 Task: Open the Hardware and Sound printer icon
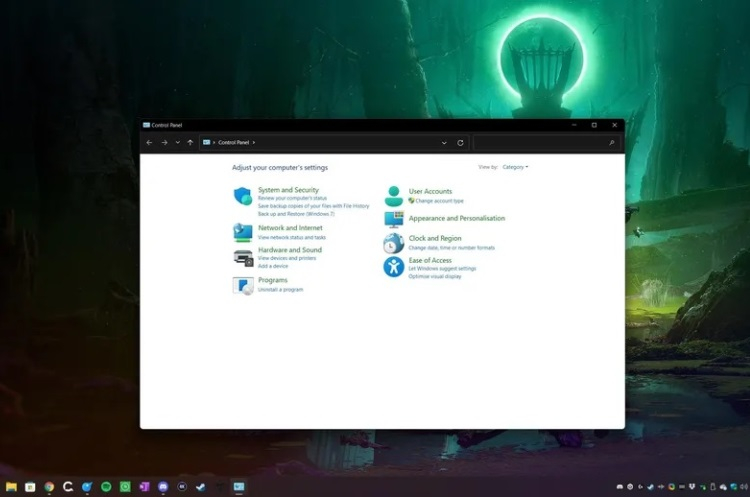pyautogui.click(x=243, y=258)
